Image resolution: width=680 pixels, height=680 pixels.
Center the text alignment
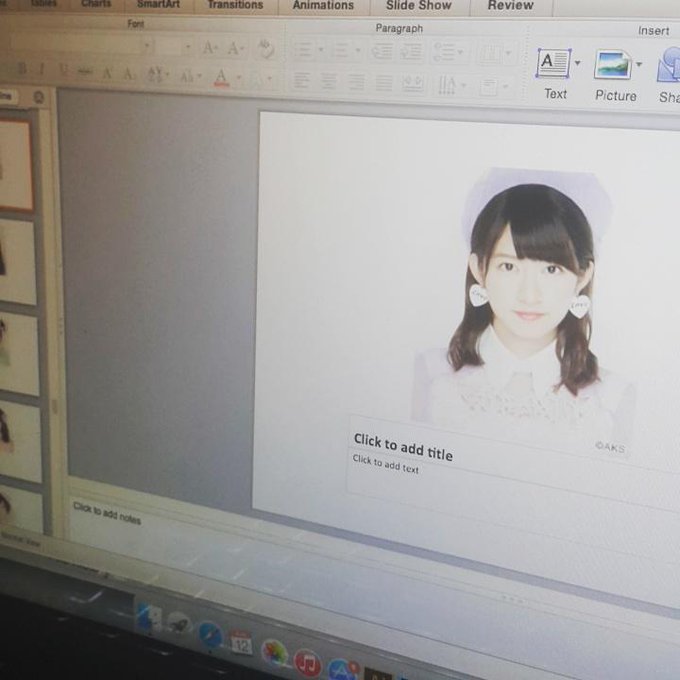(329, 81)
